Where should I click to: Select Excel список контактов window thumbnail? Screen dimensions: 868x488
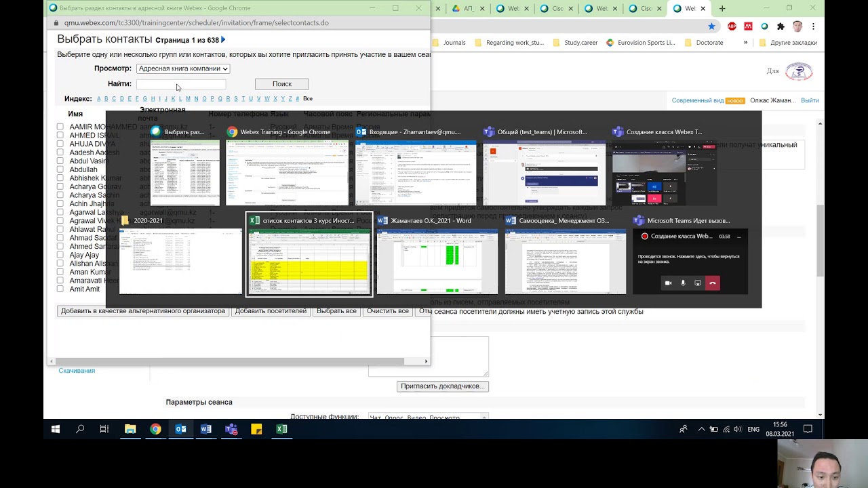(x=309, y=254)
